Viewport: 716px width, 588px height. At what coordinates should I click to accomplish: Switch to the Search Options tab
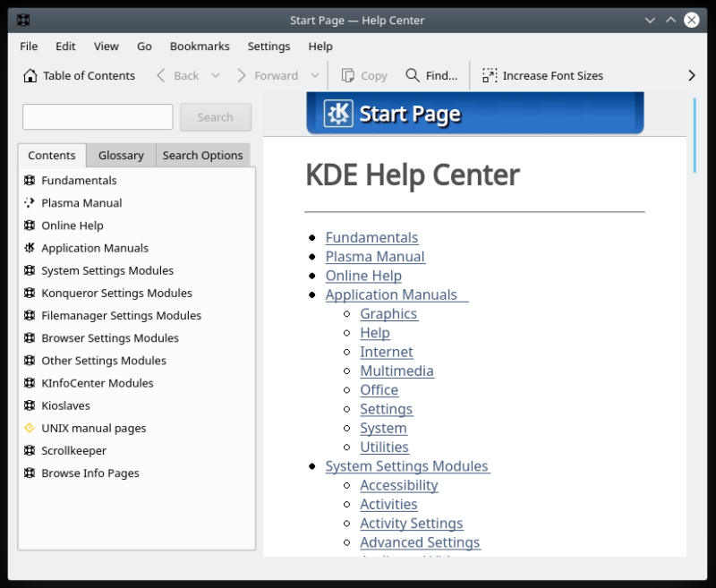point(202,156)
